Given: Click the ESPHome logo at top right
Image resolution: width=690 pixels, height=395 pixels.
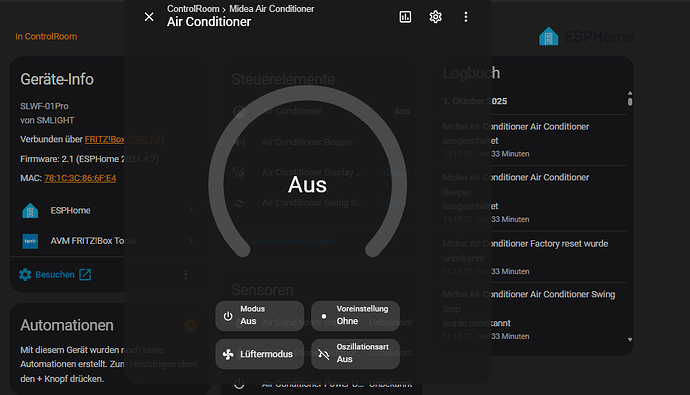Looking at the screenshot, I should (586, 37).
